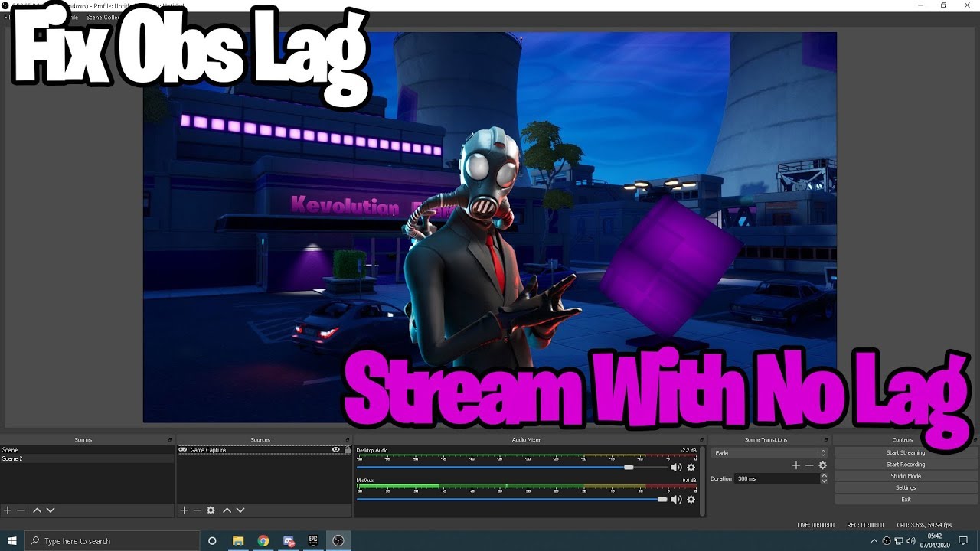Click the CPU 3.6%, 59.94 fps status
This screenshot has height=551, width=980.
924,525
